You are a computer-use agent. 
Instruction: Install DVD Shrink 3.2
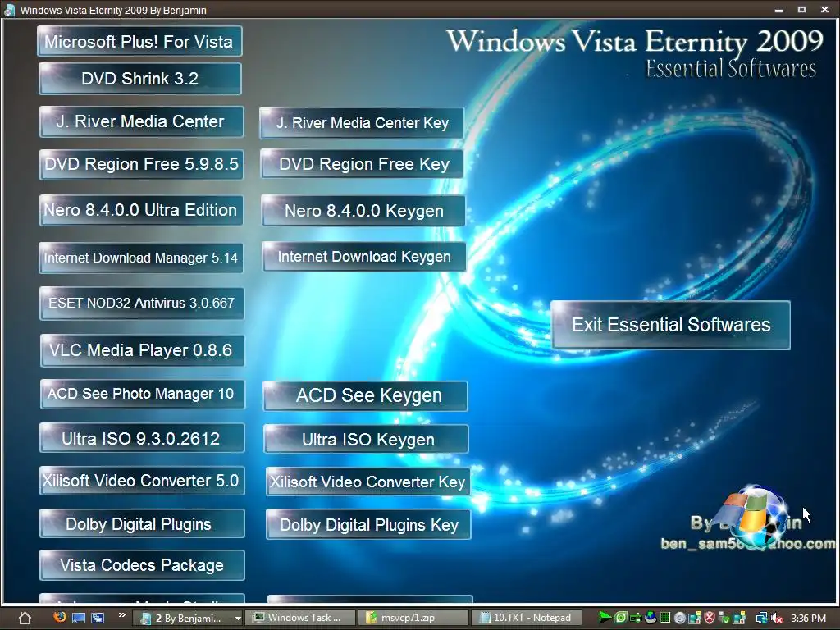click(139, 79)
